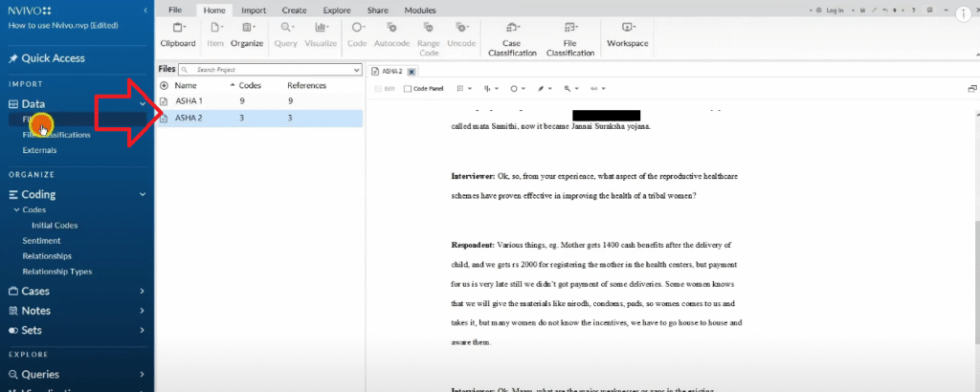Click the Undo arrow in title bar

(x=885, y=10)
